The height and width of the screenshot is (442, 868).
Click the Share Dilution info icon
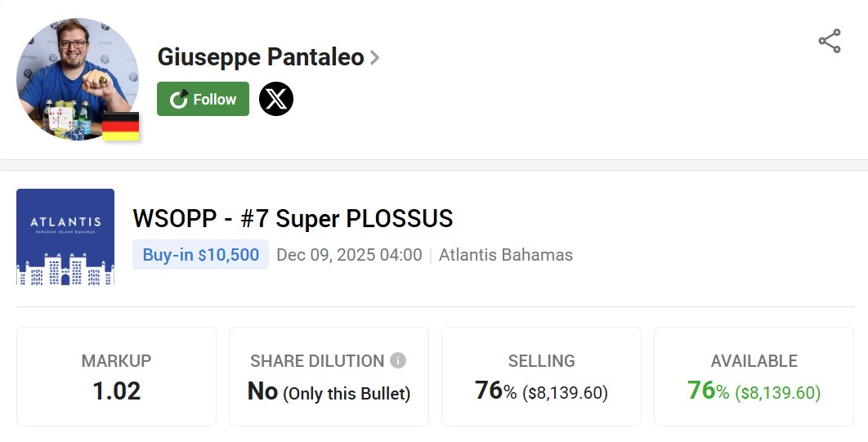[398, 360]
